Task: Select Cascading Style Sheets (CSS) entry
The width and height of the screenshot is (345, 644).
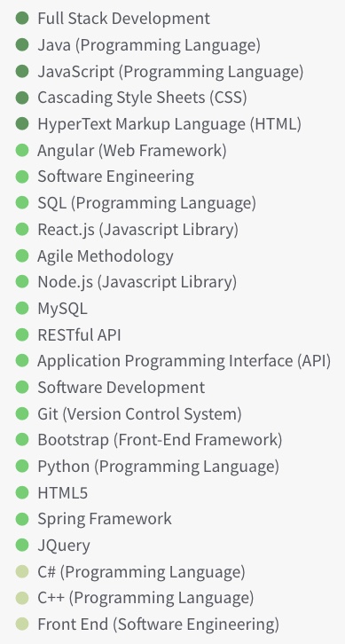Action: point(142,98)
